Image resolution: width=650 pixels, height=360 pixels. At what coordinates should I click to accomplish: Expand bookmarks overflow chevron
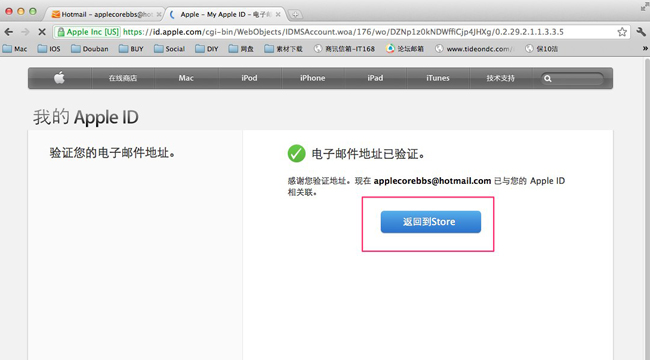(x=645, y=49)
